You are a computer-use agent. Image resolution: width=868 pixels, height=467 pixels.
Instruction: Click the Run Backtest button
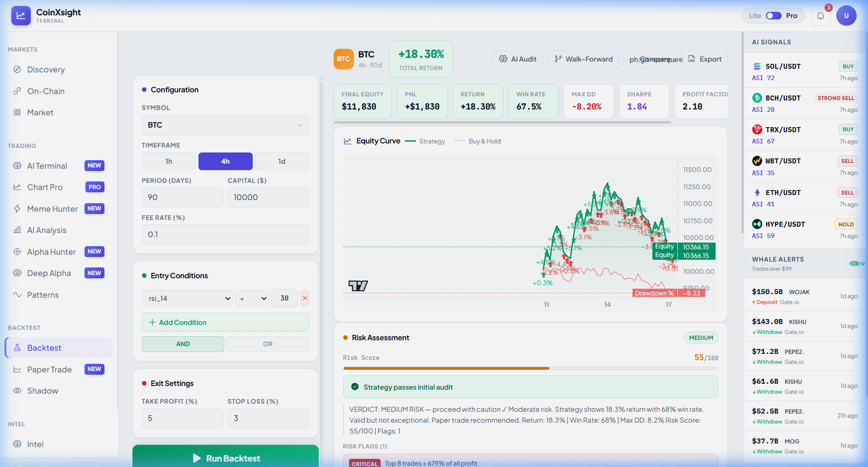(226, 457)
